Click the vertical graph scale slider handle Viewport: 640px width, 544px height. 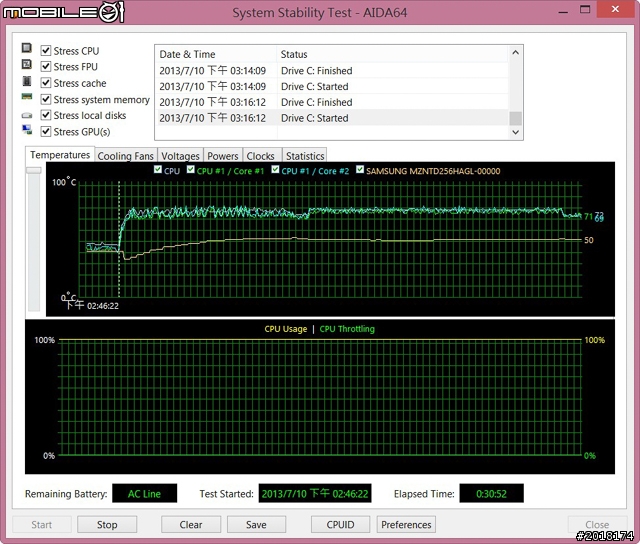[x=34, y=170]
